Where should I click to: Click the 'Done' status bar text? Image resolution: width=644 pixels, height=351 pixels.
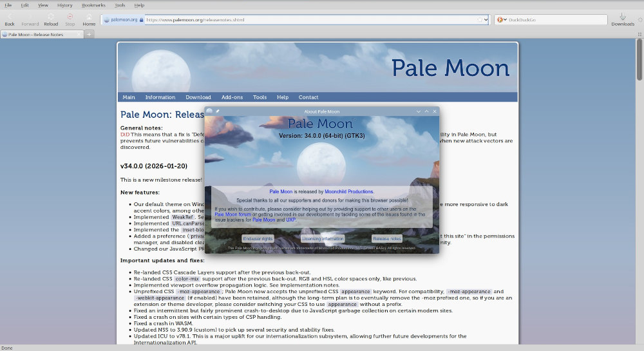point(7,348)
